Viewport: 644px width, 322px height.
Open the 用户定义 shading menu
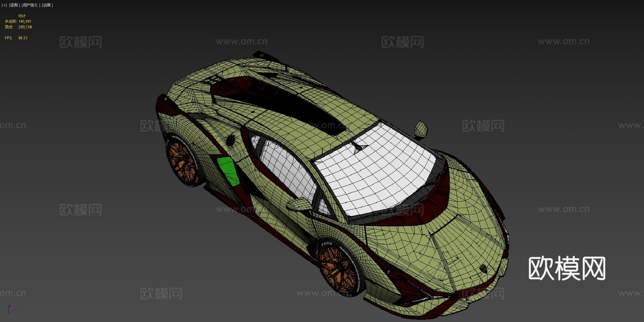click(x=31, y=5)
